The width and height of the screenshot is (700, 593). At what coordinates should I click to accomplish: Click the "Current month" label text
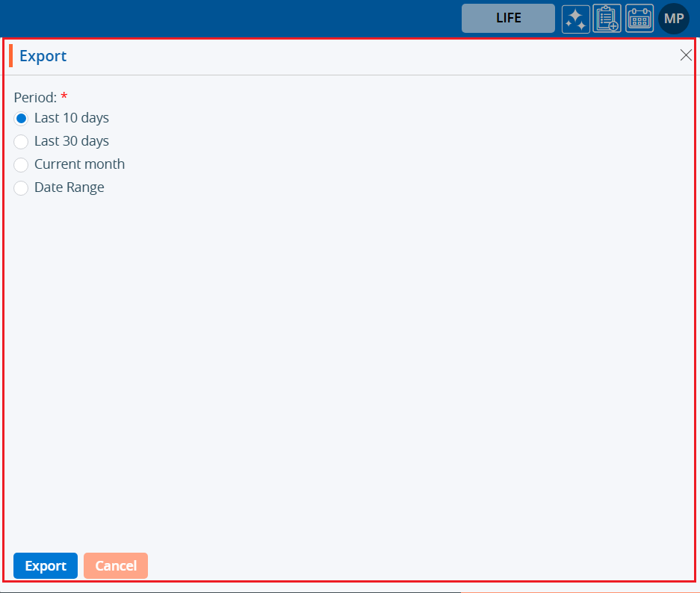[x=79, y=164]
